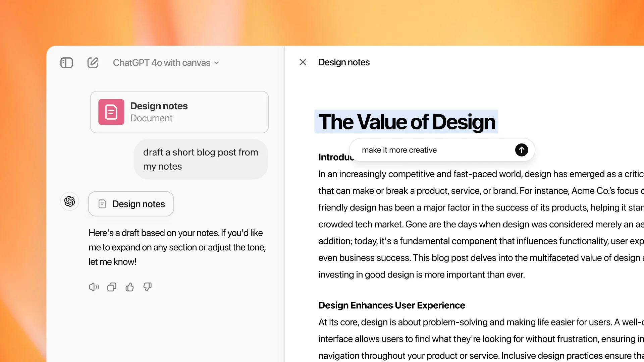Submit the 'make it more creative' prompt

tap(522, 150)
